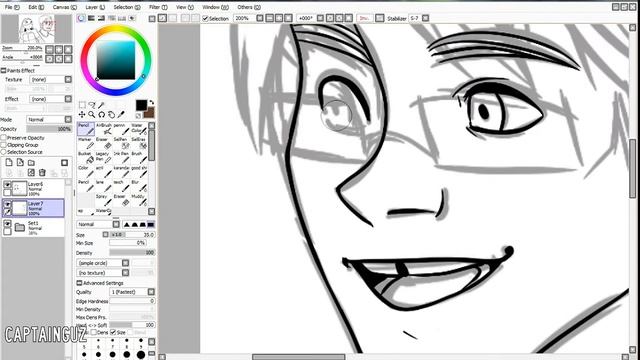Collapse the Paints Effect section

[3, 71]
